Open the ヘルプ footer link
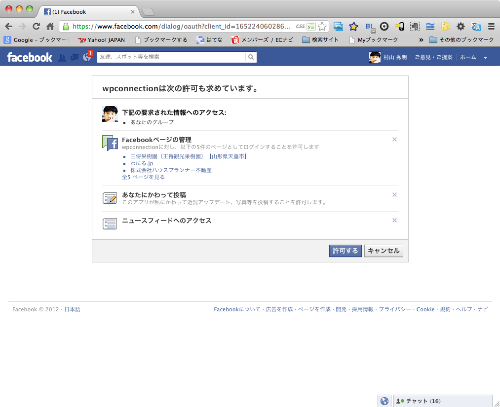 tap(464, 309)
